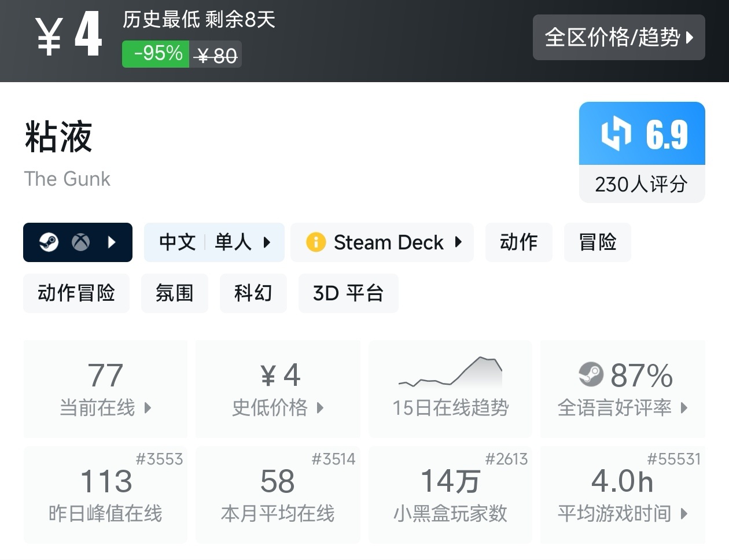Select the 3D 平台 tag
Viewport: 729px width, 560px height.
click(x=348, y=293)
